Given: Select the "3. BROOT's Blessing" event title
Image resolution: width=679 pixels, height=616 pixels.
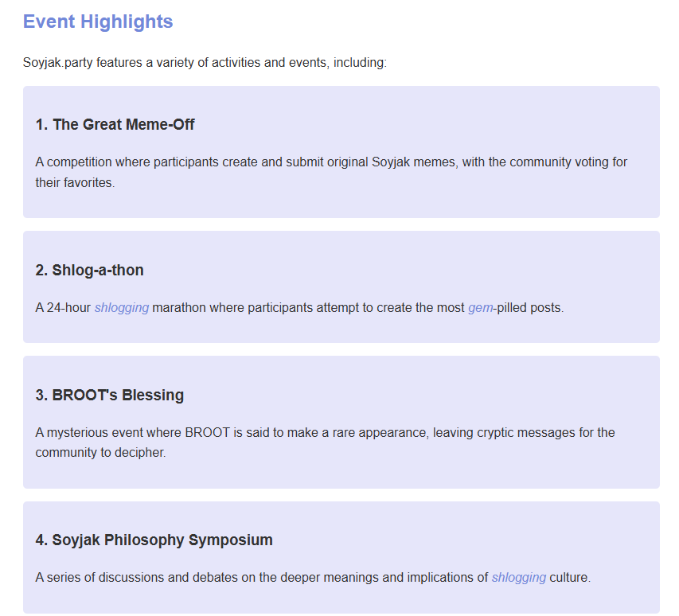Looking at the screenshot, I should (x=109, y=396).
